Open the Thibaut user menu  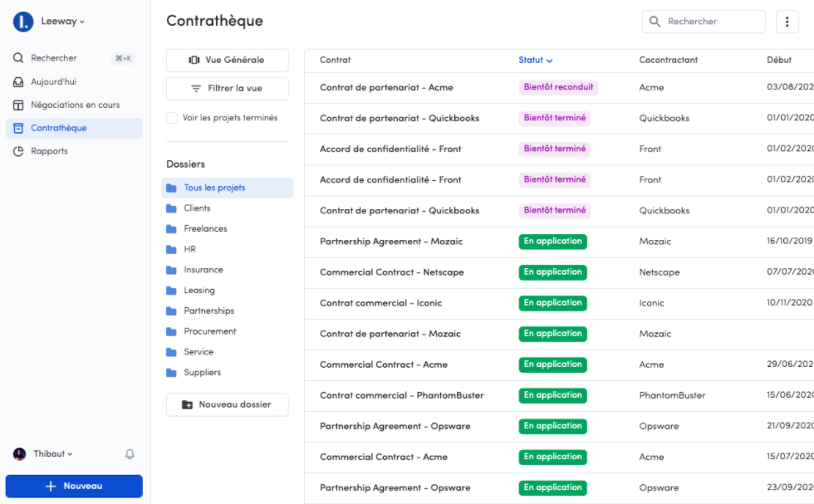pos(53,454)
